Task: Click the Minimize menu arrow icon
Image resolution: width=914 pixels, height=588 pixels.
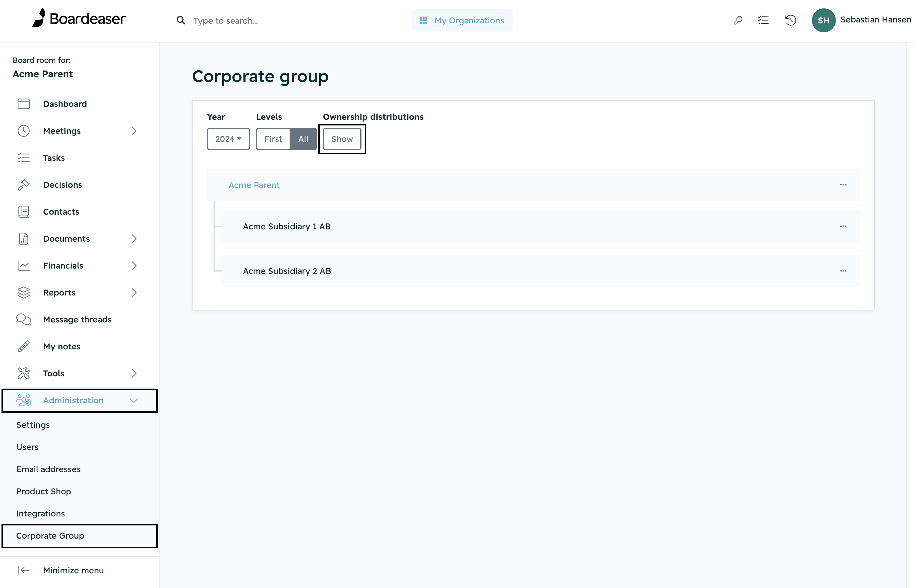Action: tap(24, 570)
